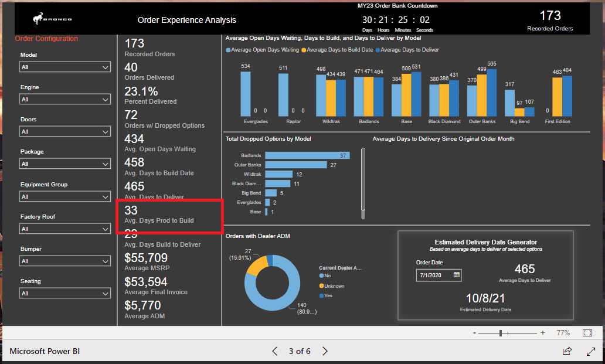
Task: Expand the Package filter dropdown
Action: pos(65,164)
